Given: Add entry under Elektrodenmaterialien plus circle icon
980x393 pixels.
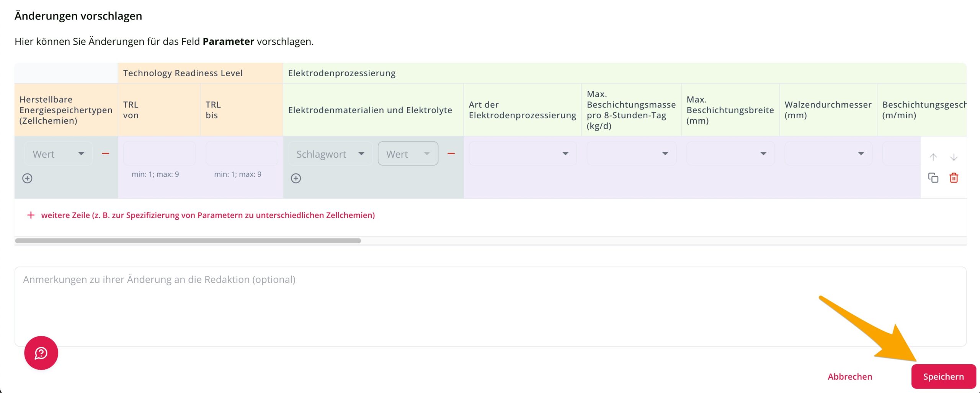Looking at the screenshot, I should tap(296, 178).
